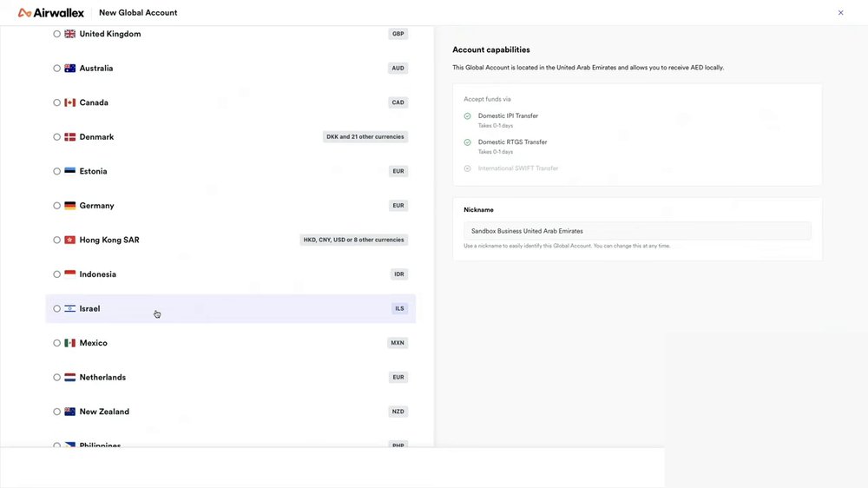Select the Estonia radio button
The image size is (868, 488).
(57, 171)
